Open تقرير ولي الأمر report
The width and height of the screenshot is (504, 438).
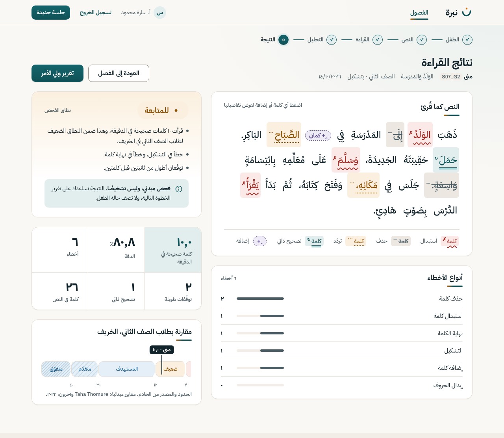tap(57, 73)
